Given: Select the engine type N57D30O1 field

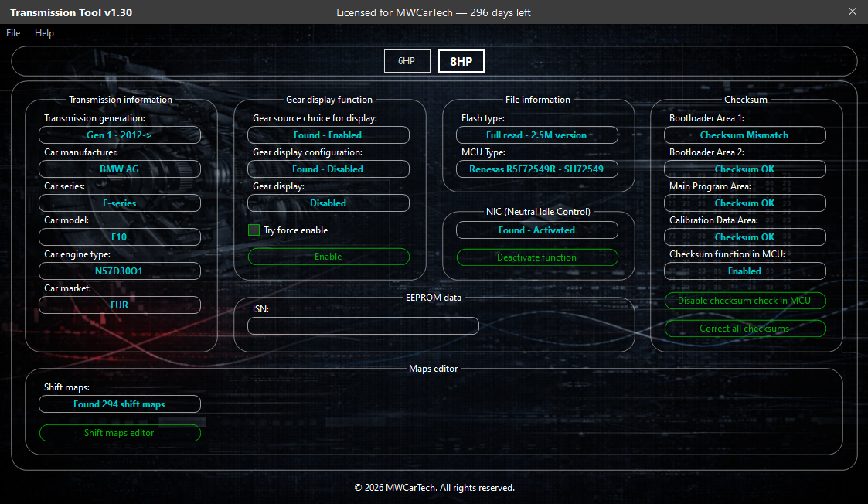Looking at the screenshot, I should (120, 271).
